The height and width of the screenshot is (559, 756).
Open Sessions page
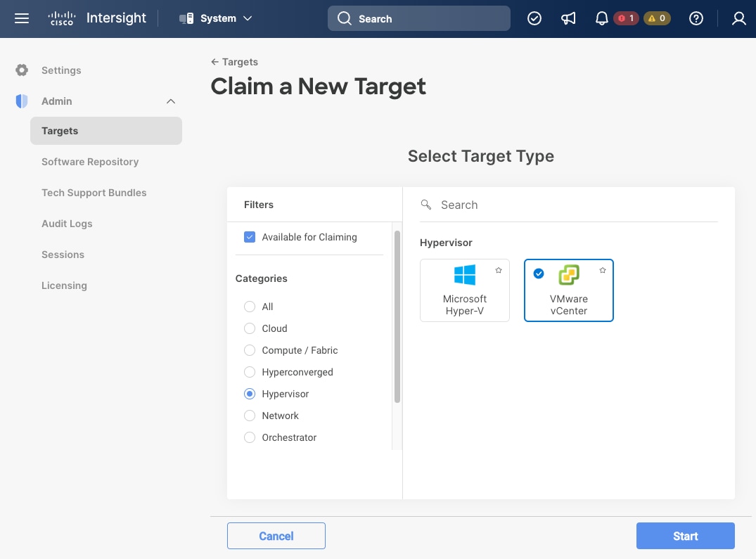pos(63,255)
